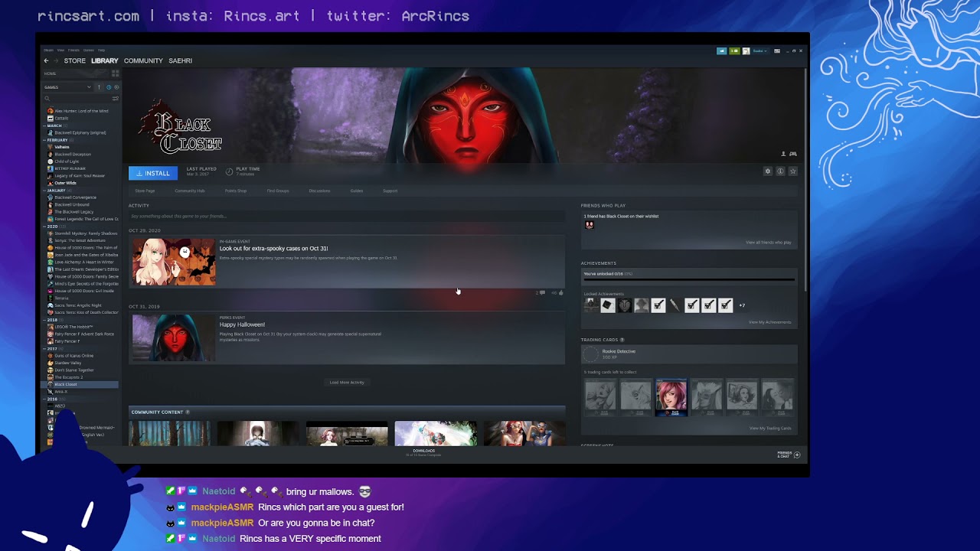The image size is (980, 551).
Task: Open the View menu
Action: (x=60, y=50)
